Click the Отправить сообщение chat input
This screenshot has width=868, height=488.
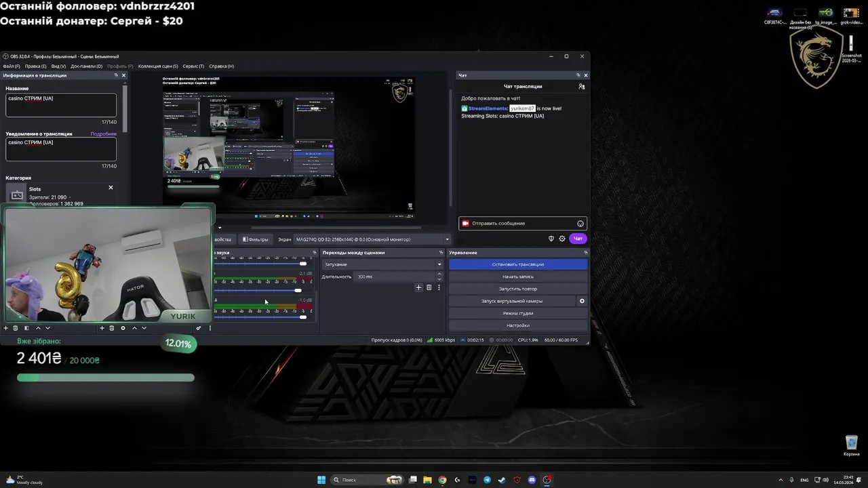click(x=523, y=223)
